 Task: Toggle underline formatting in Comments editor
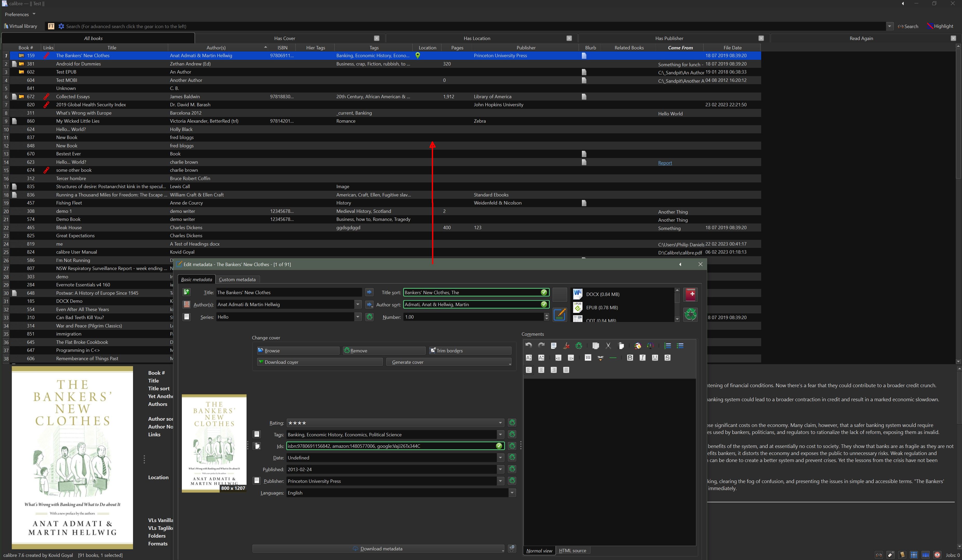coord(655,358)
